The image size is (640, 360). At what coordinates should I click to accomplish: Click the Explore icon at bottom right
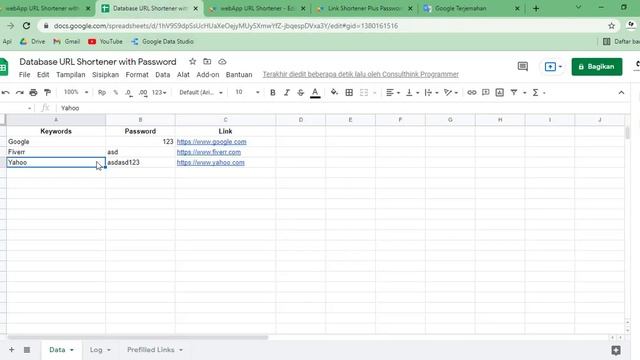616,350
